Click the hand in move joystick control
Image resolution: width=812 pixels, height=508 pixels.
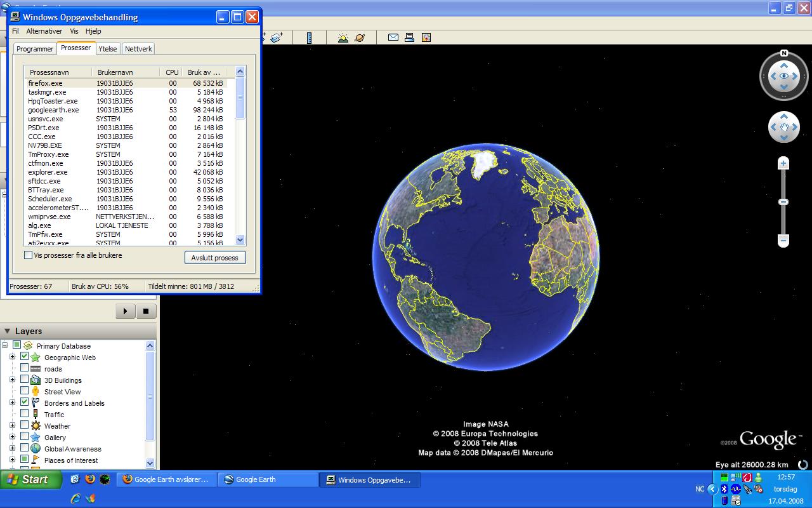click(784, 128)
